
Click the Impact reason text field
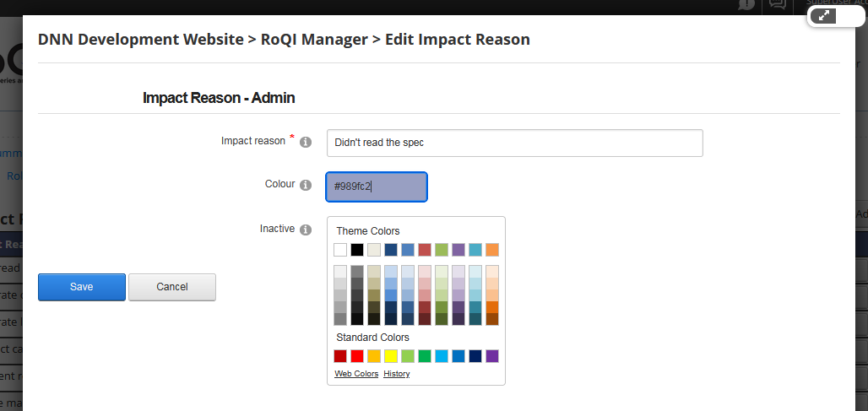515,143
